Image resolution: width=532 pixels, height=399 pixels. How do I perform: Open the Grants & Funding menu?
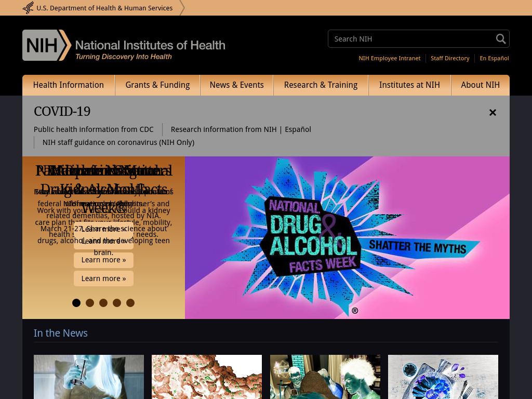coord(157,85)
